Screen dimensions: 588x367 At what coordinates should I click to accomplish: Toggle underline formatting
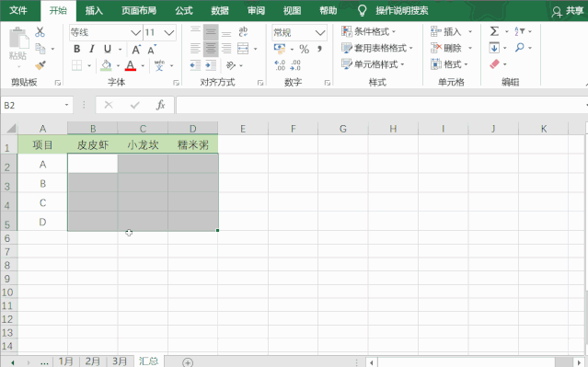pos(108,49)
